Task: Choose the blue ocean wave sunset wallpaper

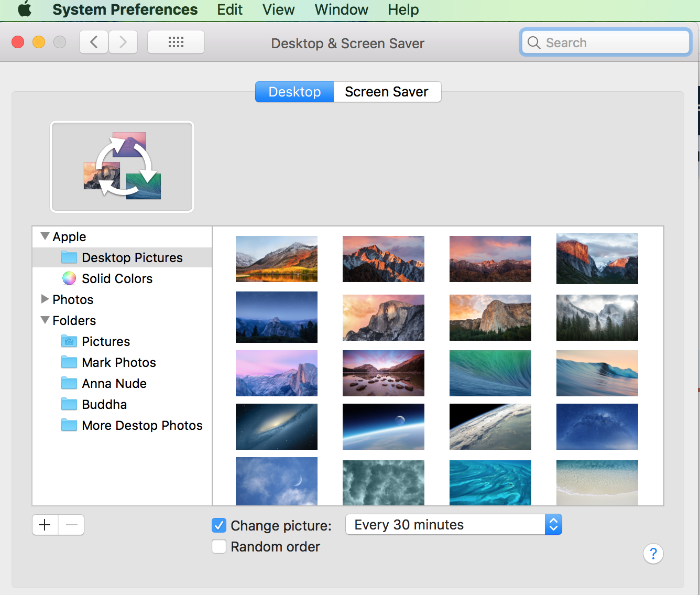Action: (597, 373)
